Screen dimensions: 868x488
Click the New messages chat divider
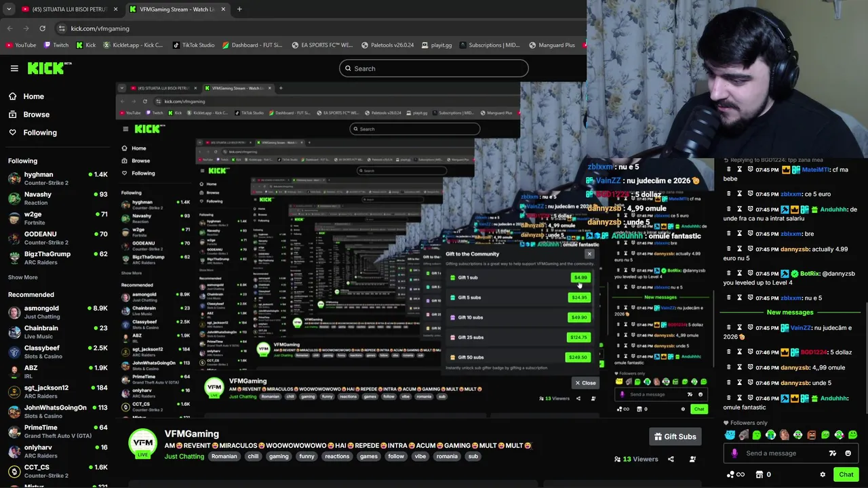click(x=790, y=312)
